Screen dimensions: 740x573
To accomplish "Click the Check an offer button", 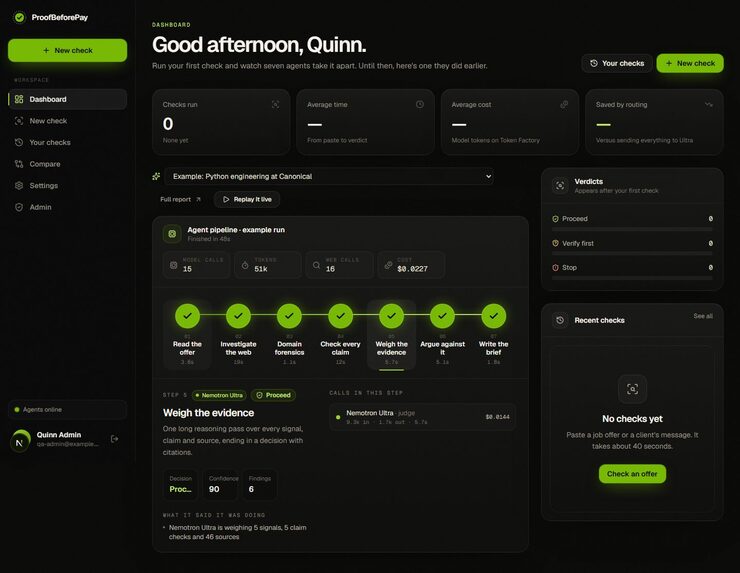I will coord(632,474).
